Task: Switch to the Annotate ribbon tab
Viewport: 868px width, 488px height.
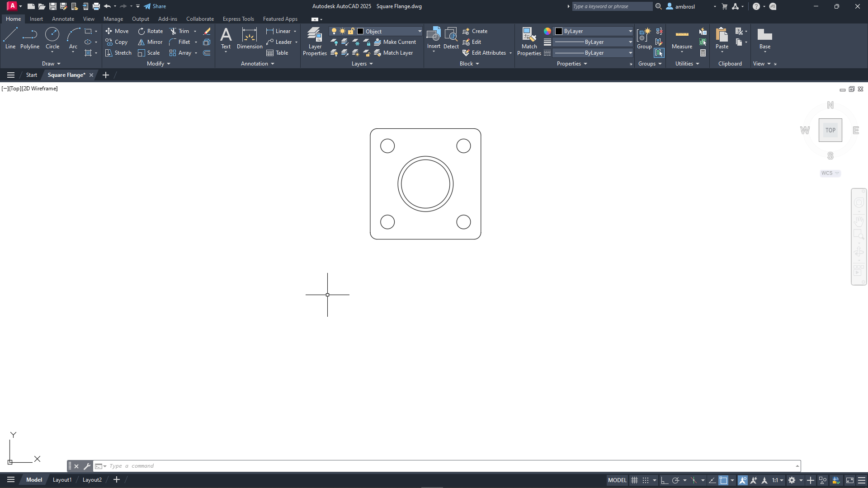Action: point(63,19)
